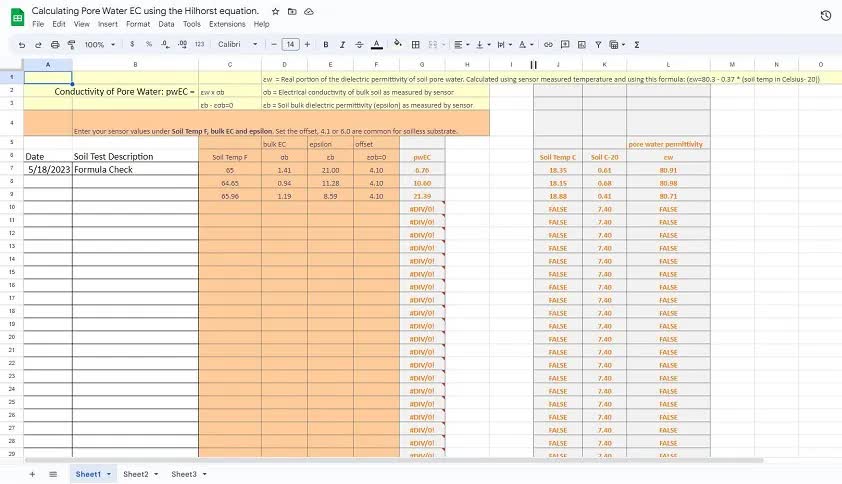Decrease decimal places
Screen dimensions: 842x484
tap(165, 45)
